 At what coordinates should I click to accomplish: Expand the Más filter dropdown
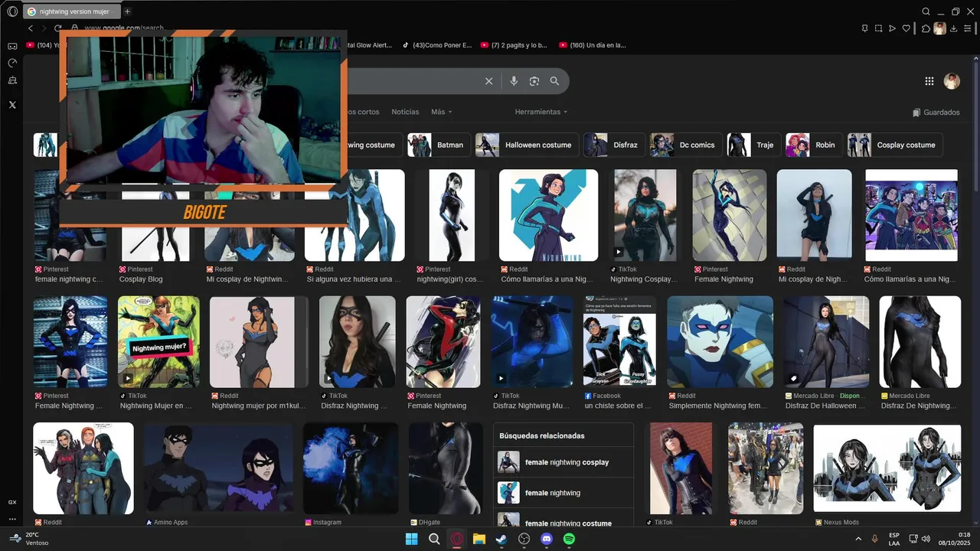[442, 112]
